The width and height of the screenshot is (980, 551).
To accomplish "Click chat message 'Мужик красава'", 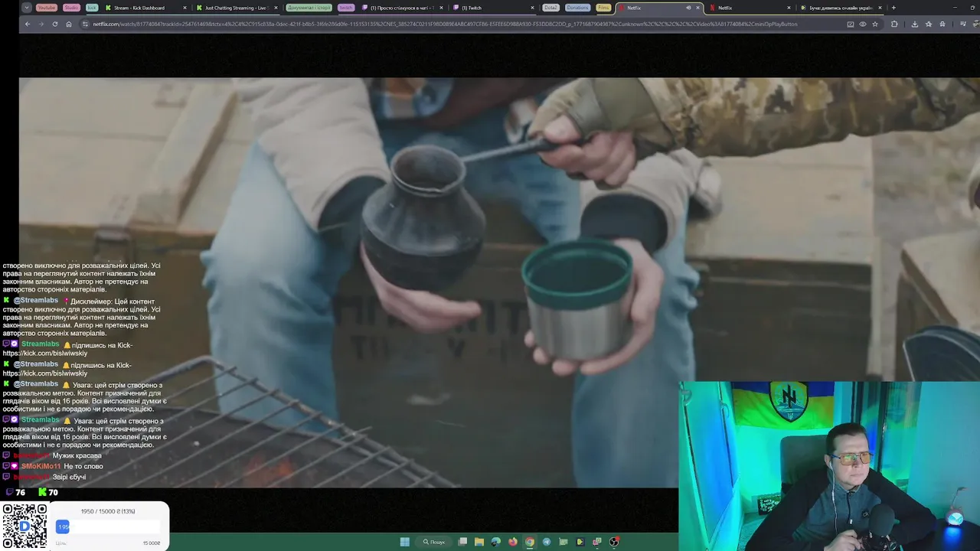I will point(77,455).
